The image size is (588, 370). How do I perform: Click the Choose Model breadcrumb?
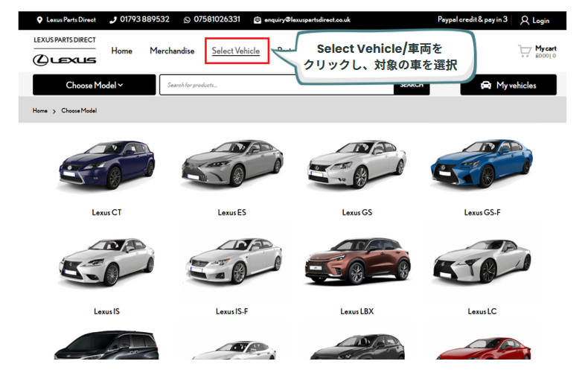pos(79,111)
